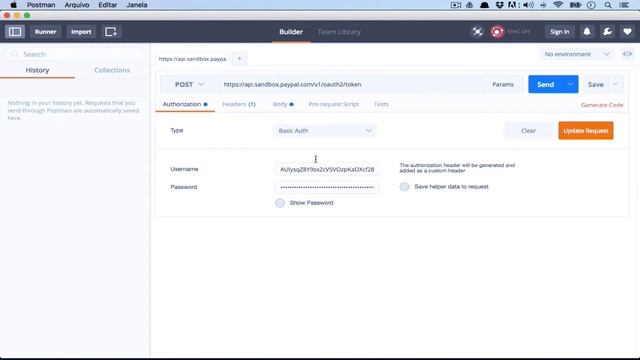The height and width of the screenshot is (360, 640).
Task: Enable Show Password option
Action: tap(280, 203)
